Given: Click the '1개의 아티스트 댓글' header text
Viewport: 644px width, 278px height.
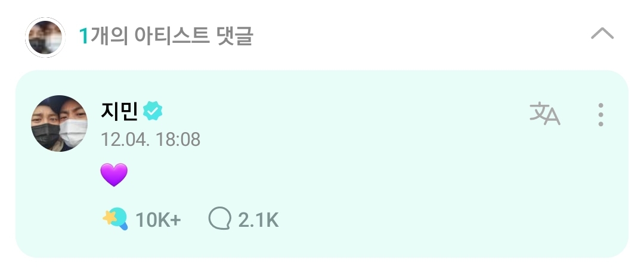Looking at the screenshot, I should coord(166,36).
